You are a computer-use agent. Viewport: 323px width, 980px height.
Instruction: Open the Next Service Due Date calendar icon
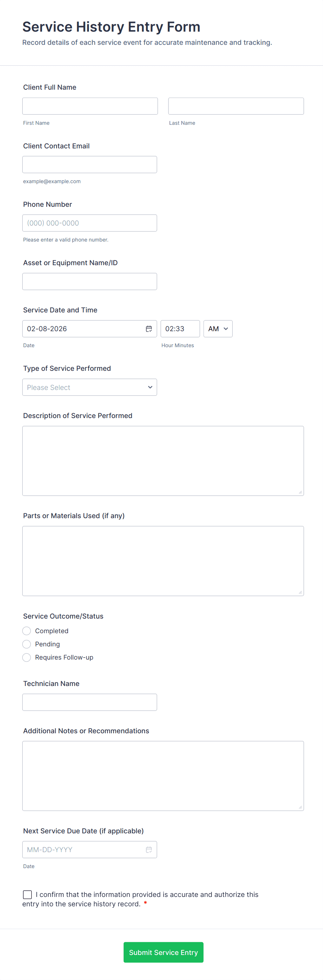[x=149, y=850]
